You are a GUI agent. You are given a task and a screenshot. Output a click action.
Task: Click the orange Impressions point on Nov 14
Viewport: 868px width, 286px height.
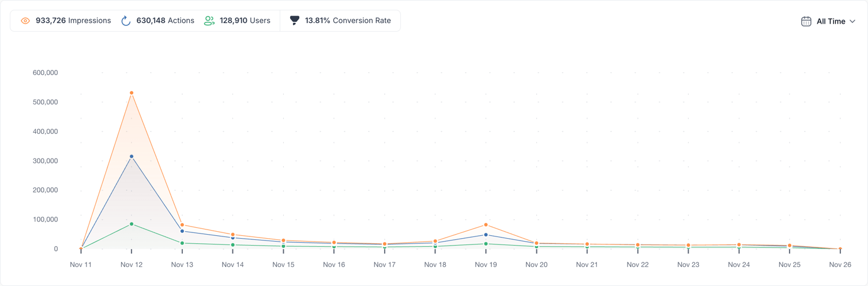(x=233, y=235)
